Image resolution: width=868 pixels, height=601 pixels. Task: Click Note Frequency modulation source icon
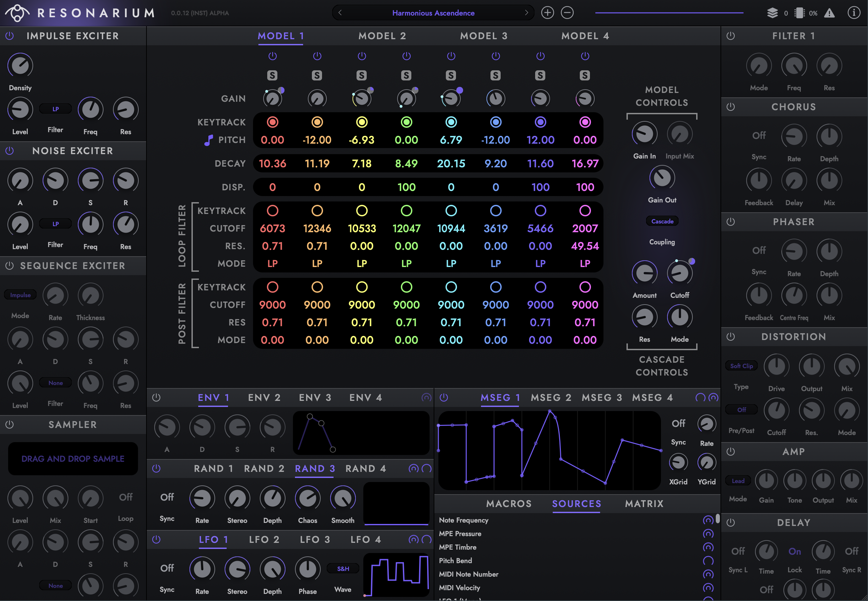[708, 520]
